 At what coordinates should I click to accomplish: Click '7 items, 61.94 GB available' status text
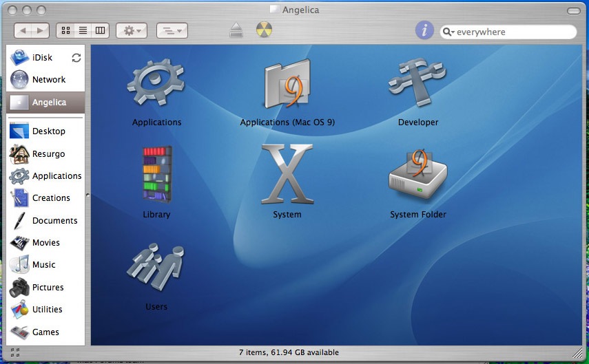tap(289, 352)
